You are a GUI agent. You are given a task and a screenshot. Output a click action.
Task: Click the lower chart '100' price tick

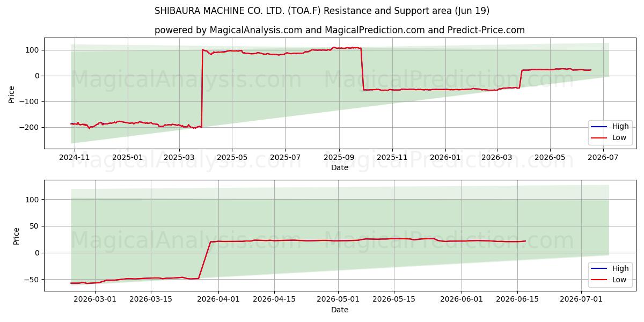pyautogui.click(x=33, y=200)
